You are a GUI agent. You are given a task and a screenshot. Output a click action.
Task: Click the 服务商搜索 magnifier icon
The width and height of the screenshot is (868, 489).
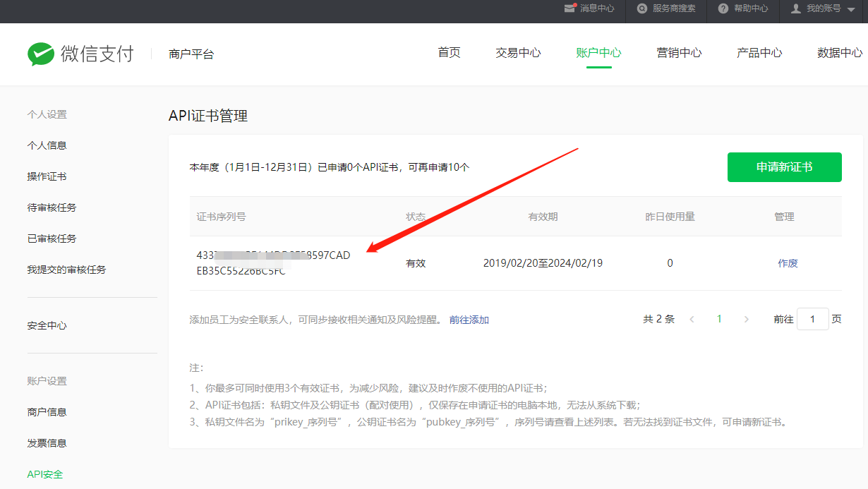pos(642,8)
